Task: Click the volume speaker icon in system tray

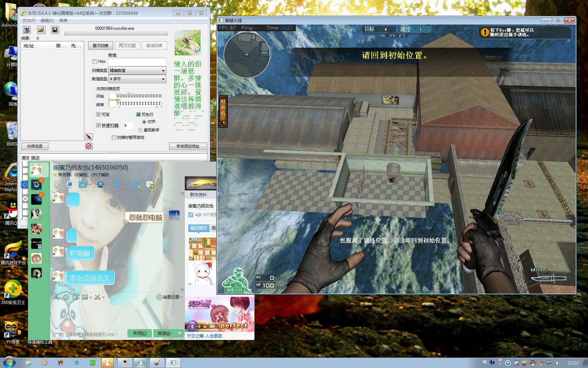Action: pyautogui.click(x=558, y=363)
